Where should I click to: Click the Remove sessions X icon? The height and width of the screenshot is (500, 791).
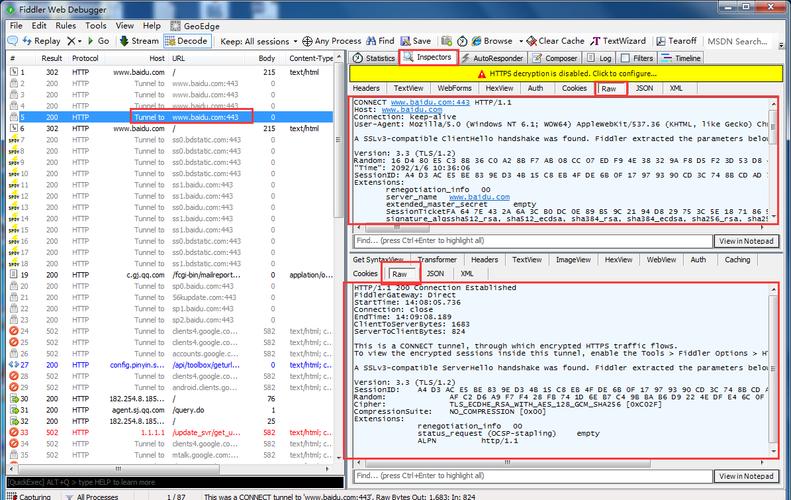click(72, 41)
